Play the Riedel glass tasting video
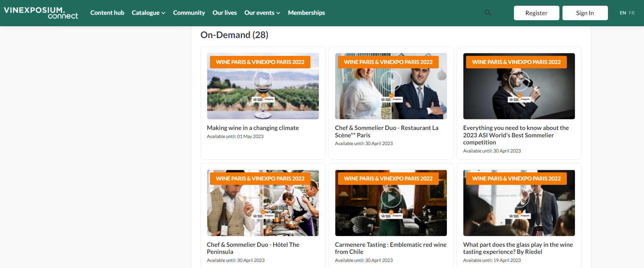 point(519,198)
